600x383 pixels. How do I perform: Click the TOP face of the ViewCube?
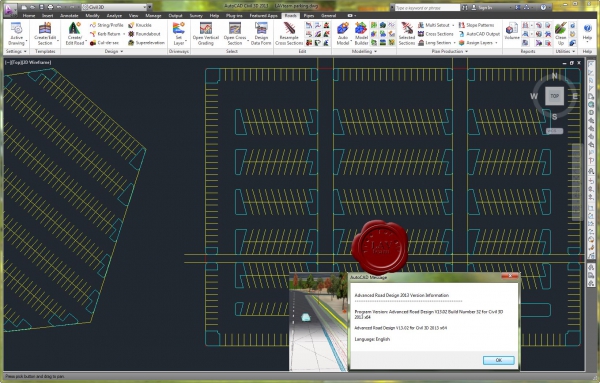[x=554, y=96]
